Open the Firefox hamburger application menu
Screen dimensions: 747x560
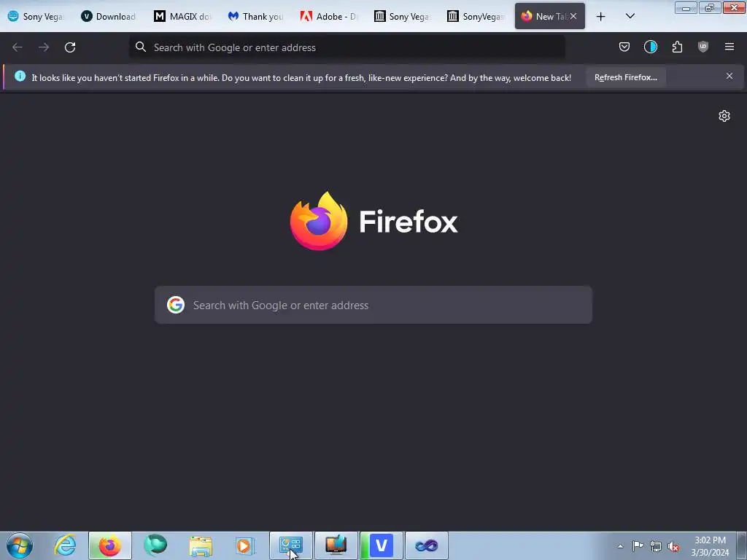pyautogui.click(x=729, y=47)
